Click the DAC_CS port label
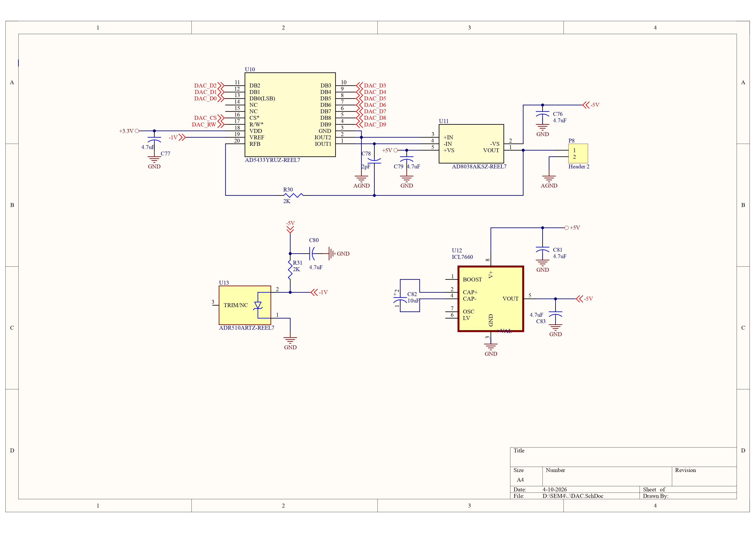 205,118
